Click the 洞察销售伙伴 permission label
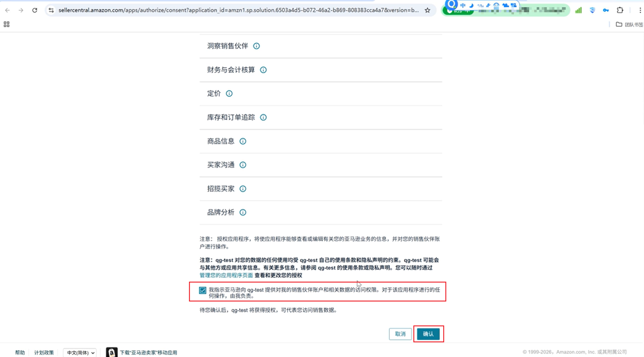644x357 pixels. click(228, 46)
